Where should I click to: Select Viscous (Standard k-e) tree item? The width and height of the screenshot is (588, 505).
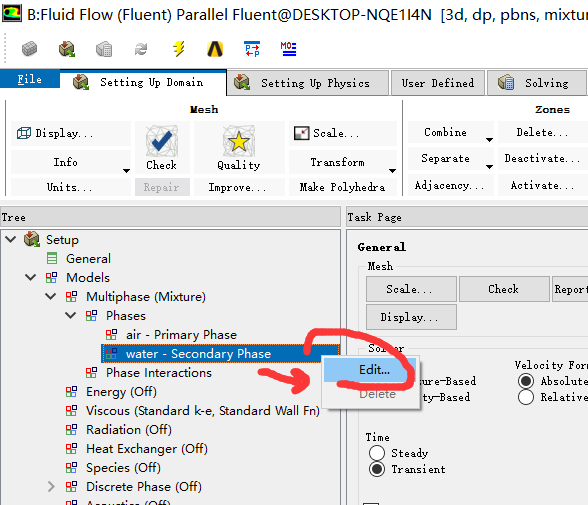coord(202,411)
